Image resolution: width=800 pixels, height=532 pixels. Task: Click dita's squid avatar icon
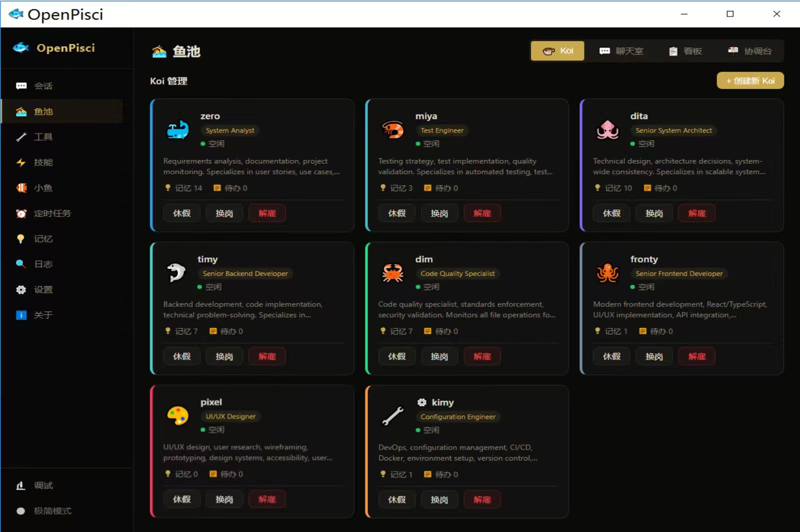[x=607, y=130]
